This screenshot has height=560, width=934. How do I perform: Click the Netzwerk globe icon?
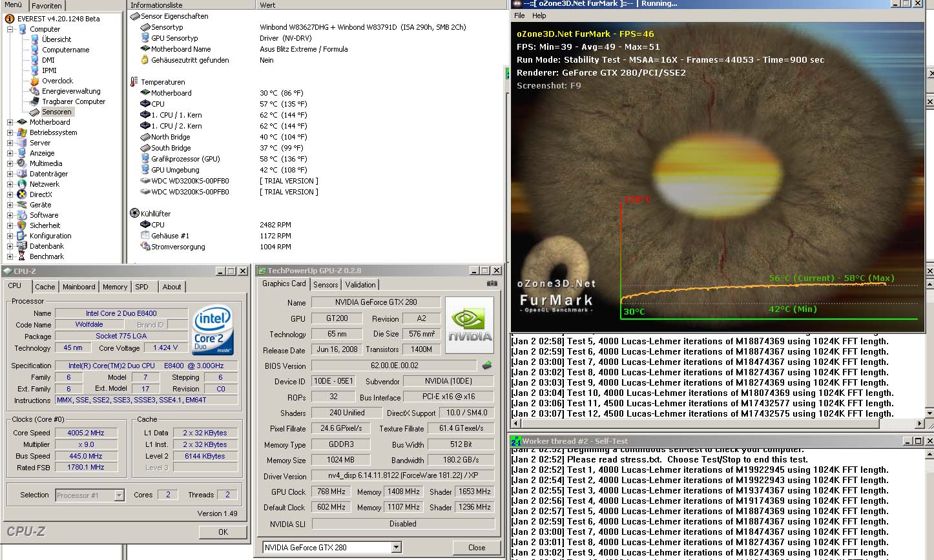(22, 184)
